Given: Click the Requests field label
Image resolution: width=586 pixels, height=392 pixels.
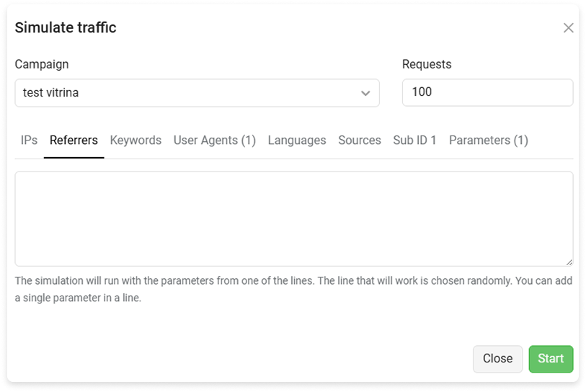Looking at the screenshot, I should pyautogui.click(x=427, y=64).
